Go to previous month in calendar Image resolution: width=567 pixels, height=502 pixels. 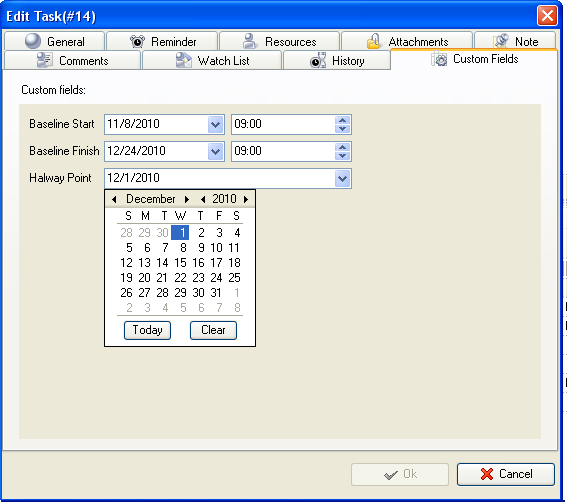coord(114,199)
